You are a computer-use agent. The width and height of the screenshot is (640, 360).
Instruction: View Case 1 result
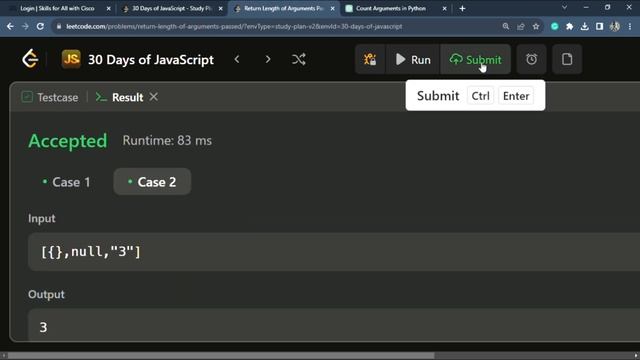[x=66, y=182]
